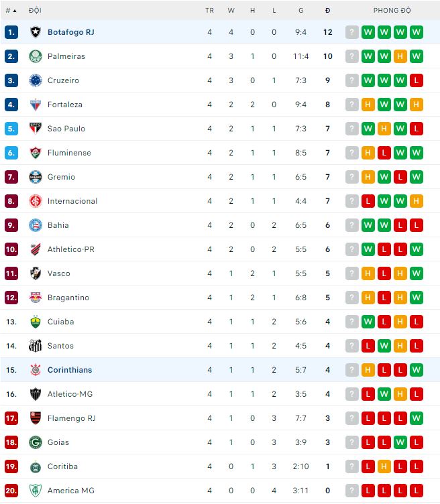The image size is (440, 504).
Task: Click the PHONG ĐỘ form column header
Action: point(392,11)
